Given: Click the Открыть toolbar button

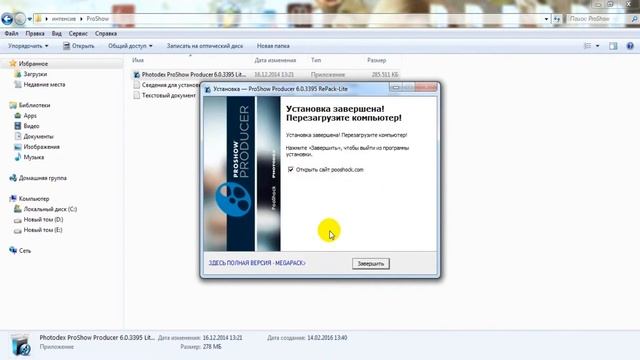Looking at the screenshot, I should 79,46.
